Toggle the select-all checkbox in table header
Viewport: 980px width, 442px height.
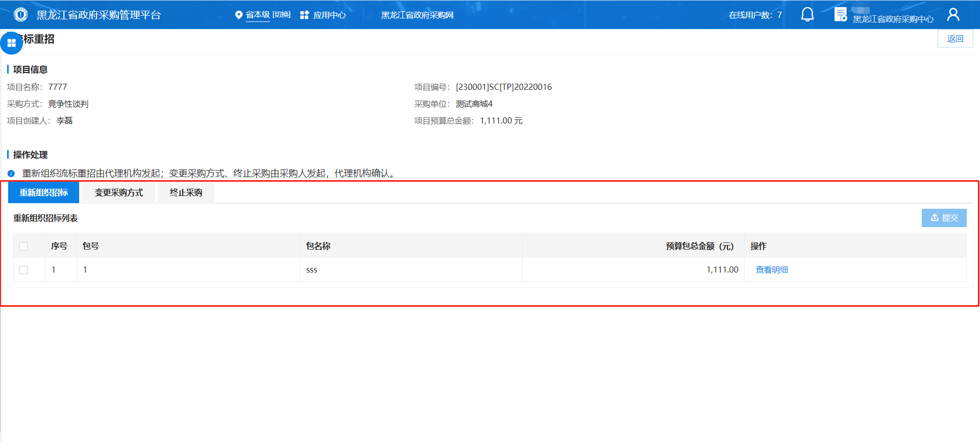[x=23, y=247]
